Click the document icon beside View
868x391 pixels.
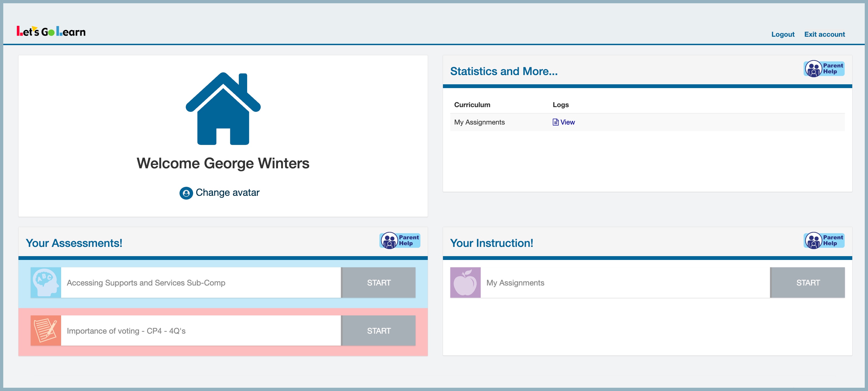(555, 122)
